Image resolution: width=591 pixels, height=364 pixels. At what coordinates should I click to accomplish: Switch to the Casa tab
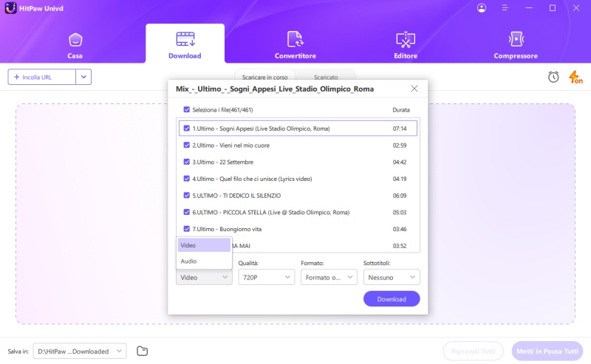pyautogui.click(x=75, y=44)
